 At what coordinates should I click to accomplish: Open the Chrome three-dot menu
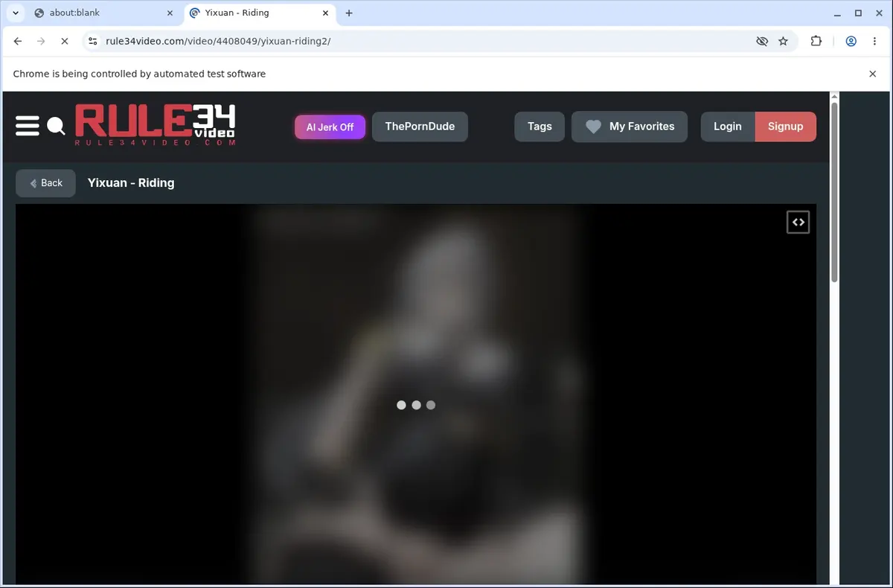click(x=875, y=42)
